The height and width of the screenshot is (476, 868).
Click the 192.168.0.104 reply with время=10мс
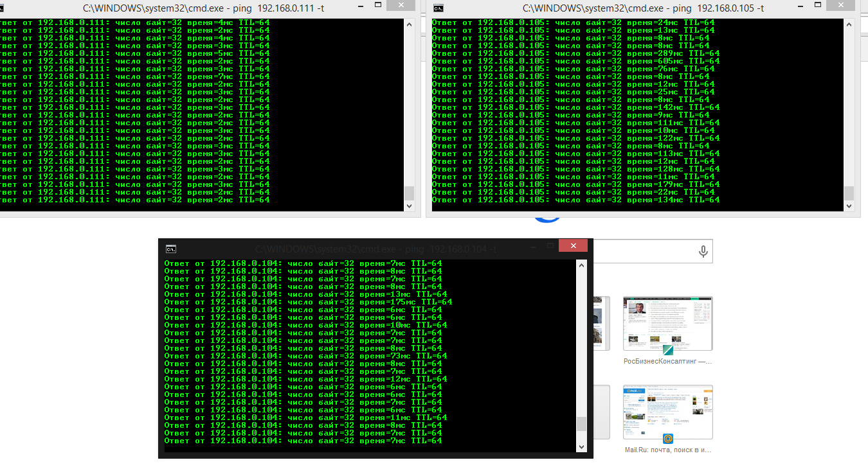click(x=306, y=325)
